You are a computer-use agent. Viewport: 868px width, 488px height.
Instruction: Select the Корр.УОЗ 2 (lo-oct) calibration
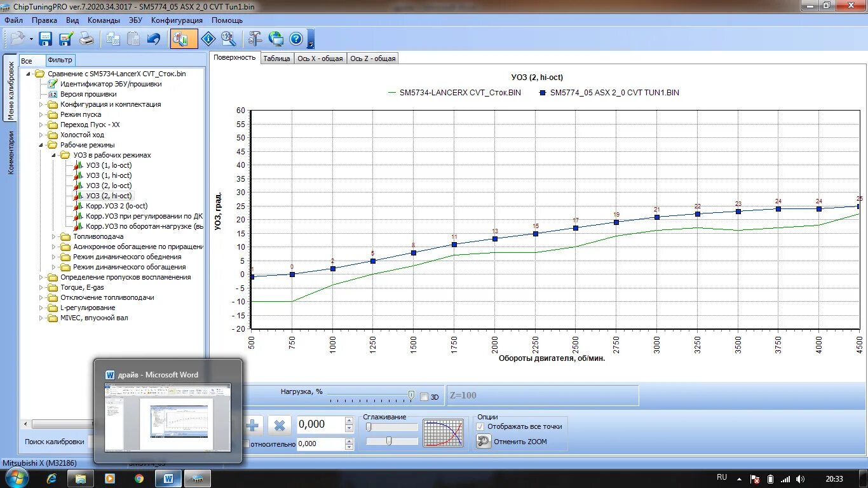point(116,206)
